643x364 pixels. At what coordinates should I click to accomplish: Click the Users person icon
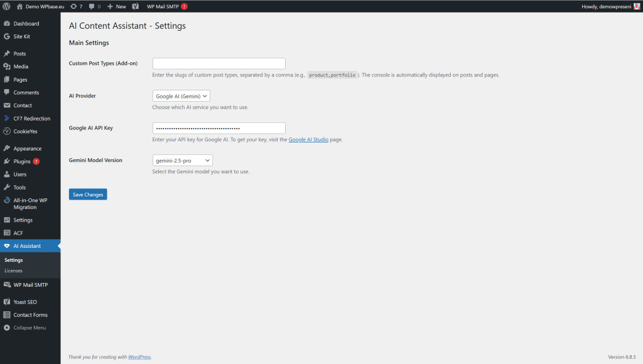pyautogui.click(x=6, y=174)
